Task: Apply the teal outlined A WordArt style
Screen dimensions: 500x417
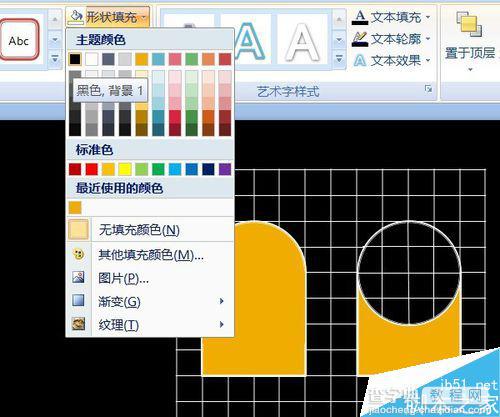Action: [251, 41]
